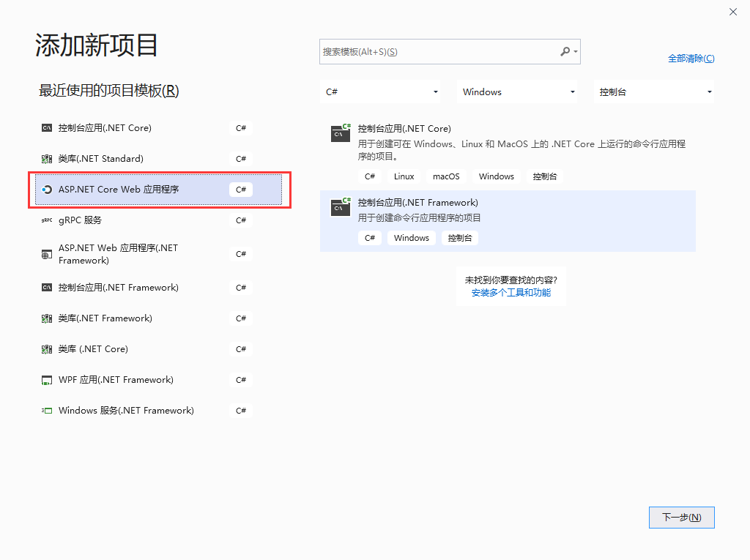This screenshot has height=560, width=750.
Task: Expand search options arrow beside magnifier
Action: tap(576, 51)
